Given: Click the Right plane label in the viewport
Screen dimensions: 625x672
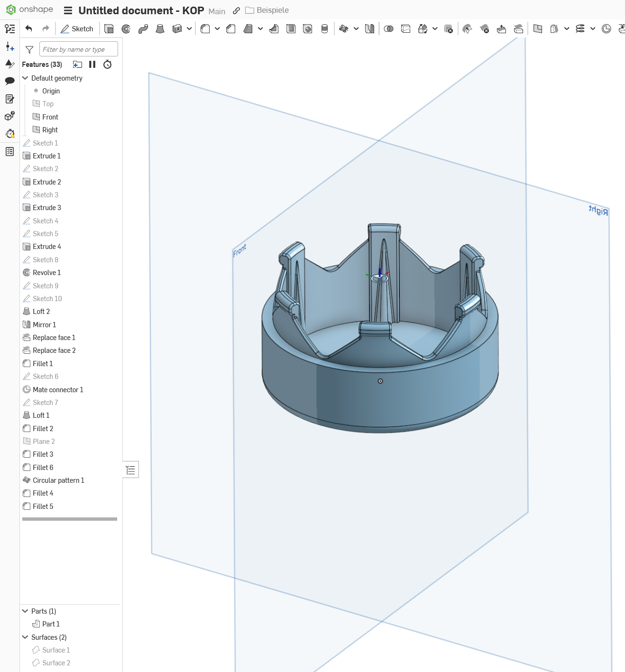Looking at the screenshot, I should pyautogui.click(x=598, y=210).
